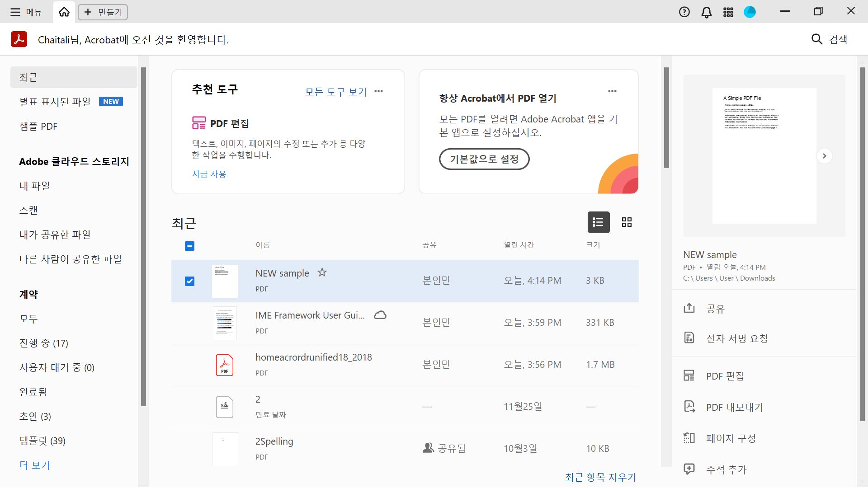The width and height of the screenshot is (868, 488).
Task: Open overflow menu on the Acrobat PDF 열기 card
Action: point(613,91)
